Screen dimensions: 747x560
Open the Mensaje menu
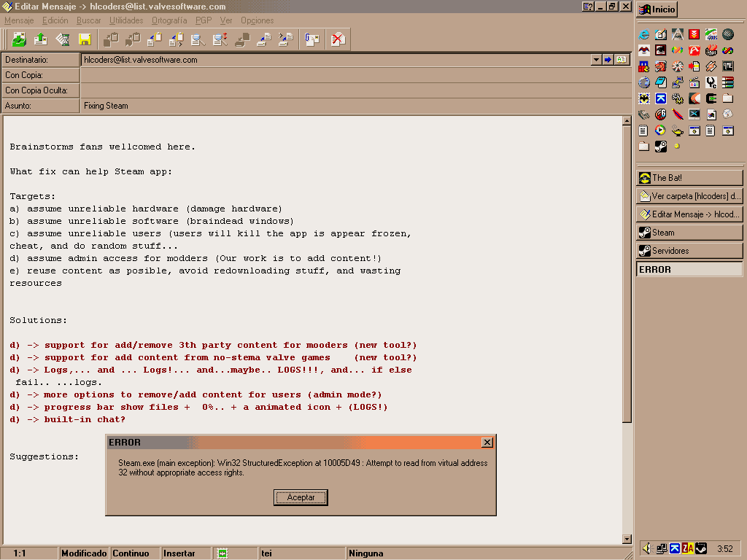pyautogui.click(x=19, y=20)
